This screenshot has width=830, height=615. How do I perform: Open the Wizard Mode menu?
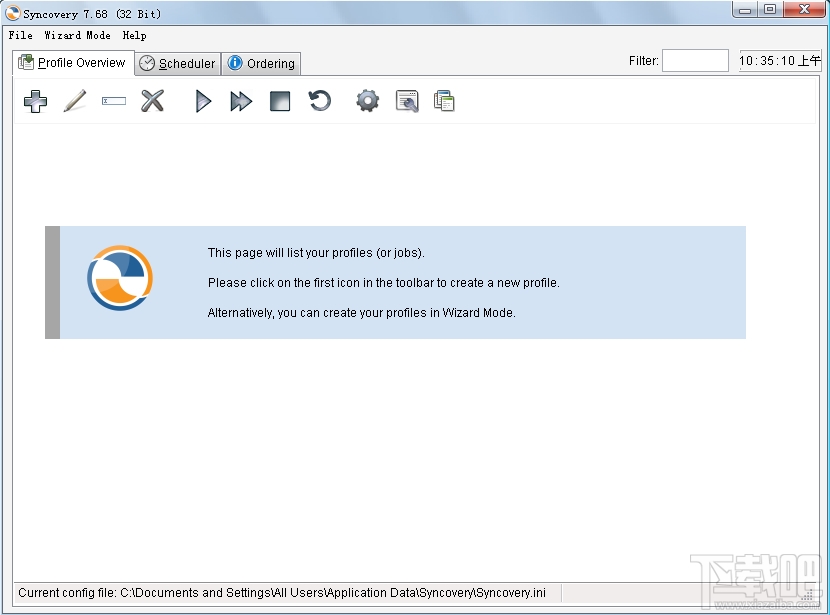click(77, 35)
